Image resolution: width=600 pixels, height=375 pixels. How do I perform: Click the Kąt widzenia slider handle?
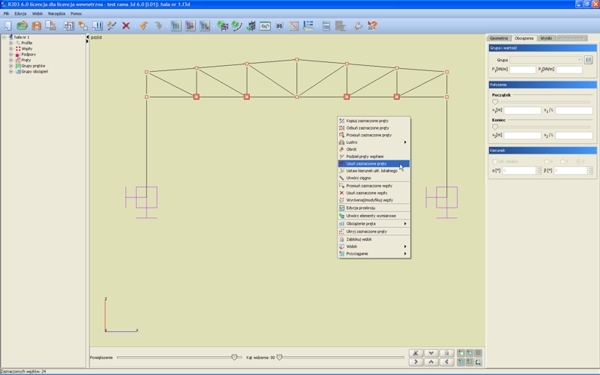279,357
